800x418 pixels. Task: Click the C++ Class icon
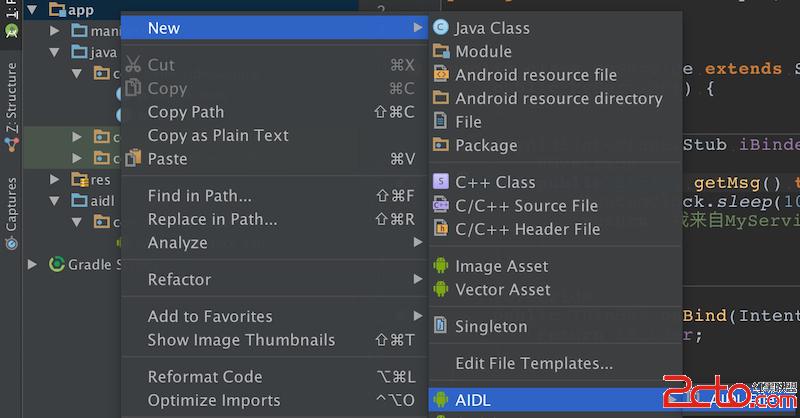pyautogui.click(x=441, y=182)
